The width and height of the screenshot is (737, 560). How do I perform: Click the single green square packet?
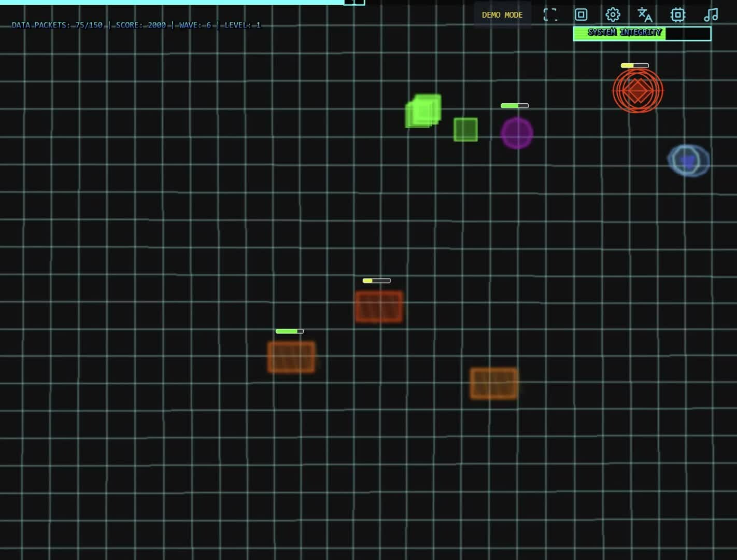[x=465, y=130]
